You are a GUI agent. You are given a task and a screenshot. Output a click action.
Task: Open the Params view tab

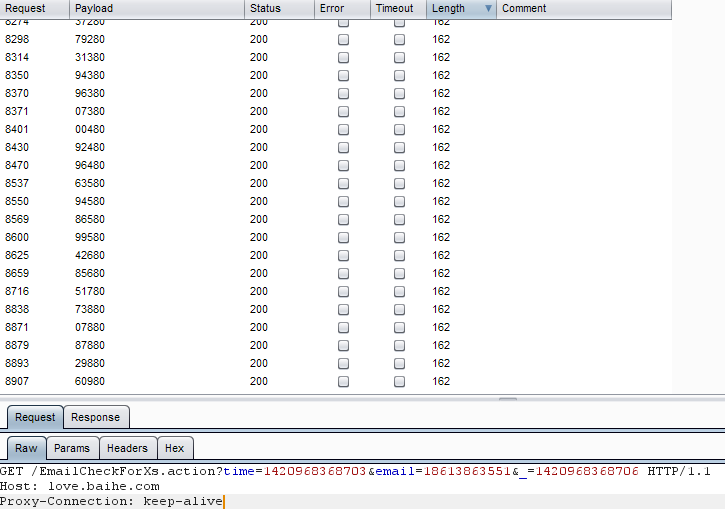72,448
